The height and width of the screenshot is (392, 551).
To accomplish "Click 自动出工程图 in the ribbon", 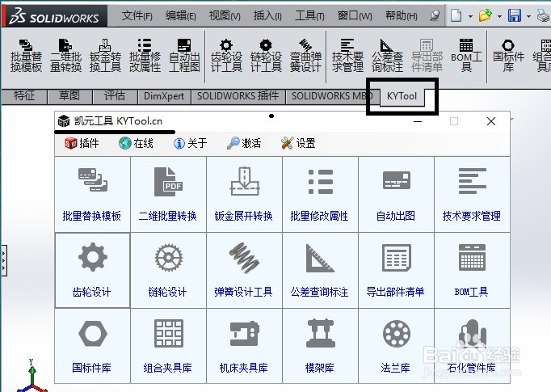I will (x=184, y=55).
